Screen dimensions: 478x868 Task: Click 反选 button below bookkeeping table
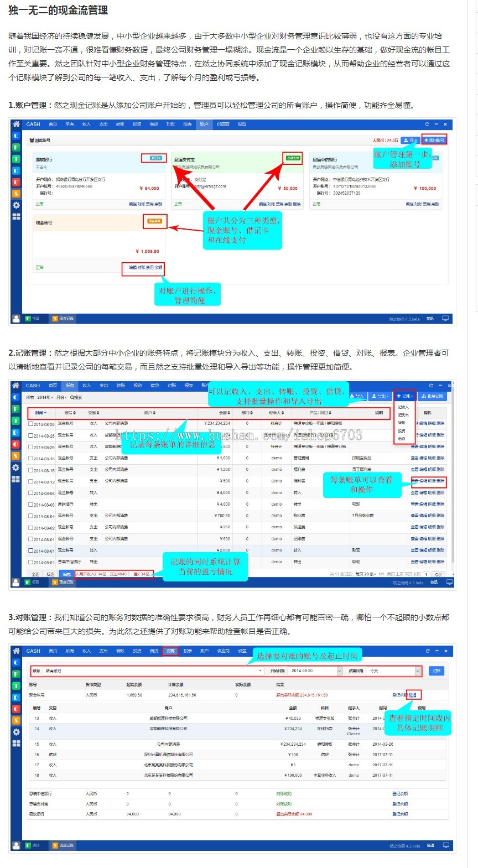(x=51, y=574)
